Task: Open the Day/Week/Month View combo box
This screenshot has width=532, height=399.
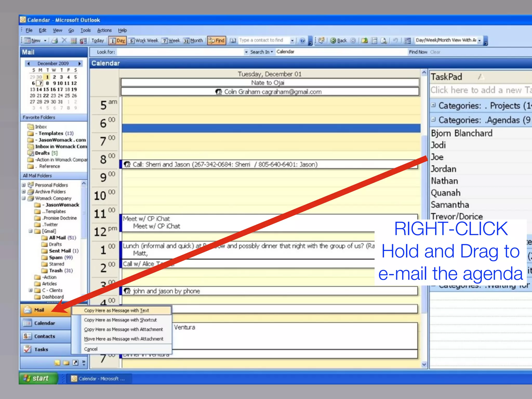Action: pyautogui.click(x=449, y=40)
